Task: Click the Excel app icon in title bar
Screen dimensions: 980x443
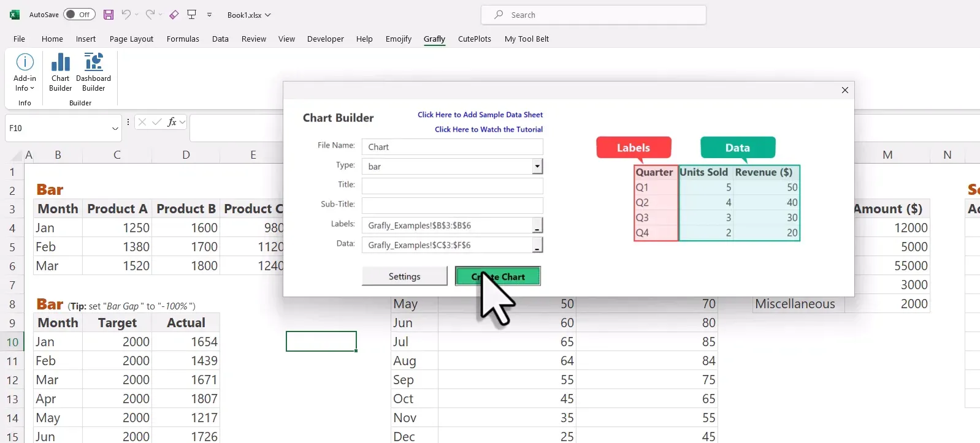Action: pos(15,15)
